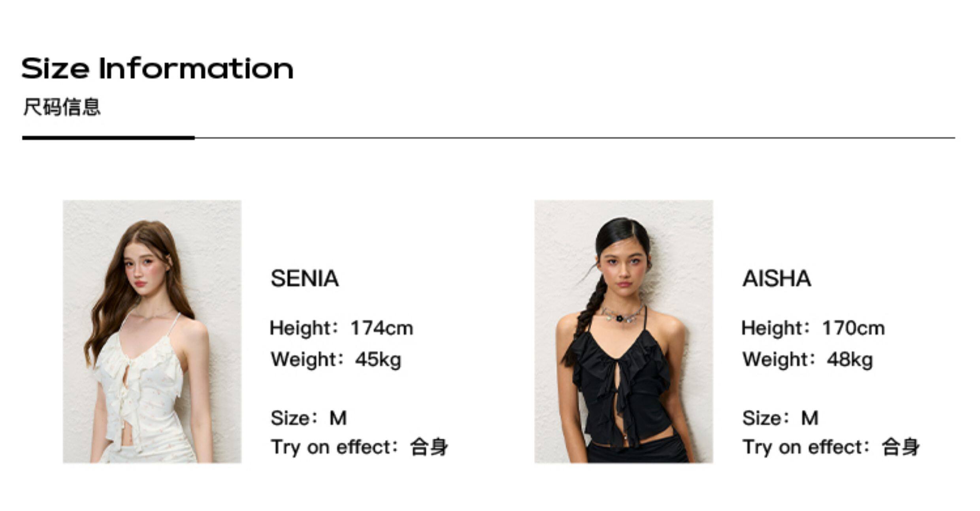Click Size M under Aisha's weight
This screenshot has height=511, width=980.
780,418
